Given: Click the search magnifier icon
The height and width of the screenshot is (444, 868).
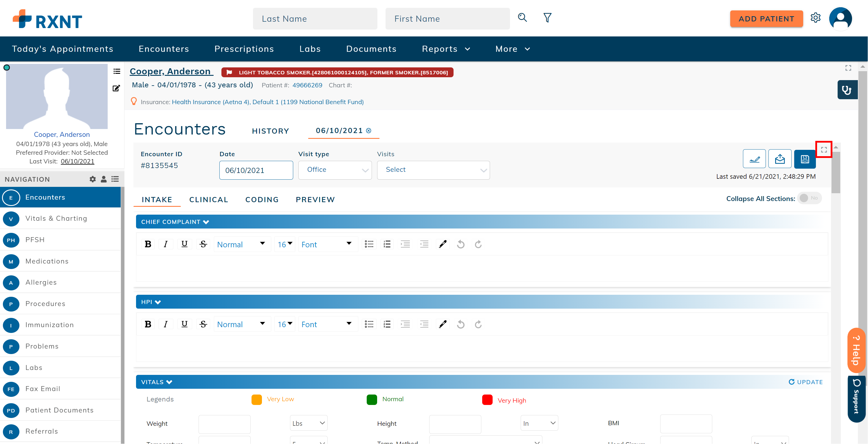Looking at the screenshot, I should pos(522,18).
